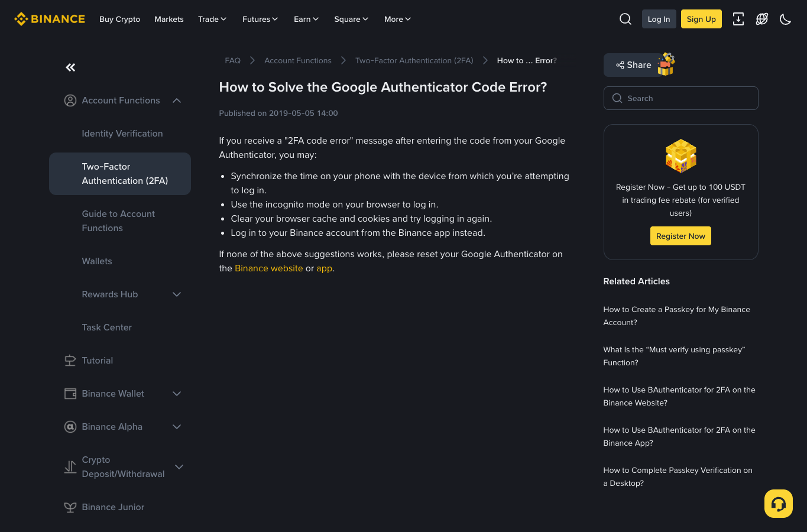The width and height of the screenshot is (807, 532).
Task: Click the Tutorial sidebar label
Action: coord(98,361)
